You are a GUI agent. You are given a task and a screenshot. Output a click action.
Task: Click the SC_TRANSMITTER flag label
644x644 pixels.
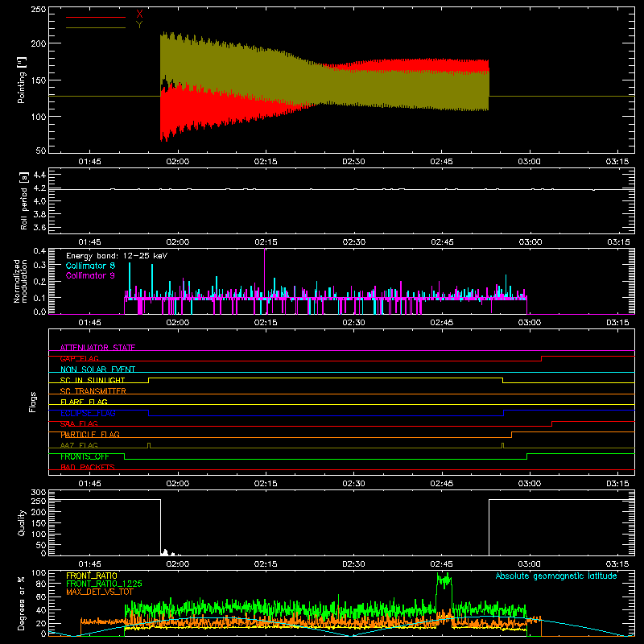93,391
